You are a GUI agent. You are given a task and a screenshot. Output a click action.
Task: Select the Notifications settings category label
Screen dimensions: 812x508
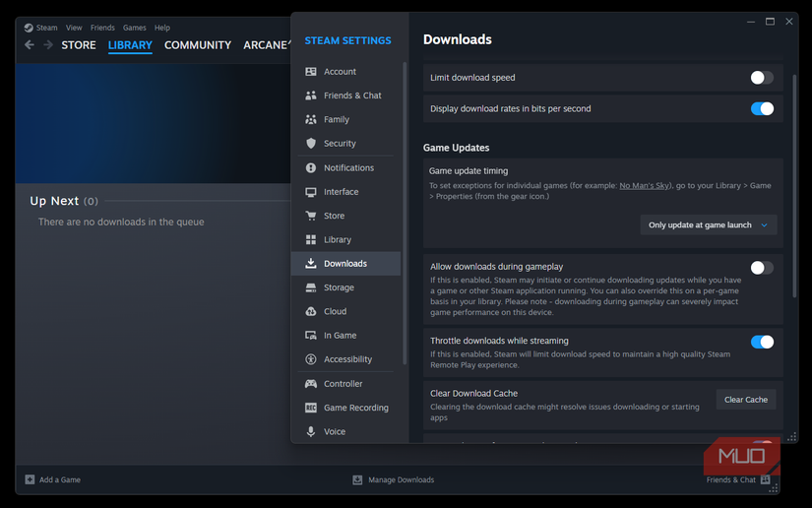tap(348, 167)
